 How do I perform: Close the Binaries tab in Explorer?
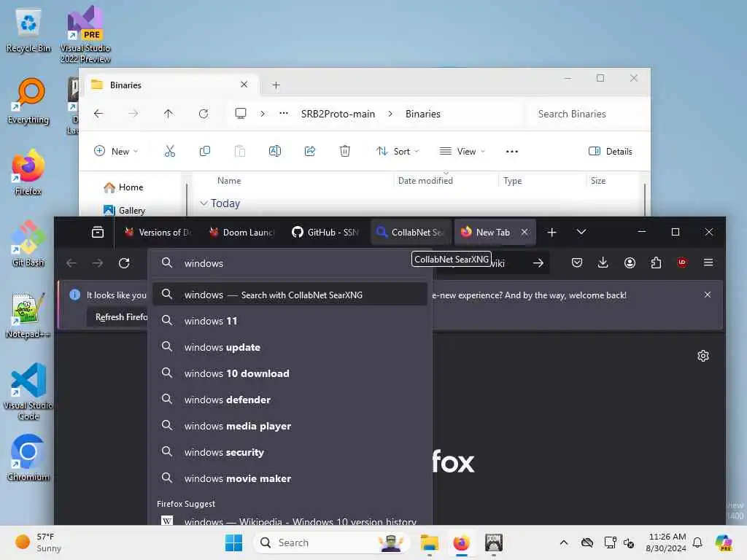[x=244, y=85]
